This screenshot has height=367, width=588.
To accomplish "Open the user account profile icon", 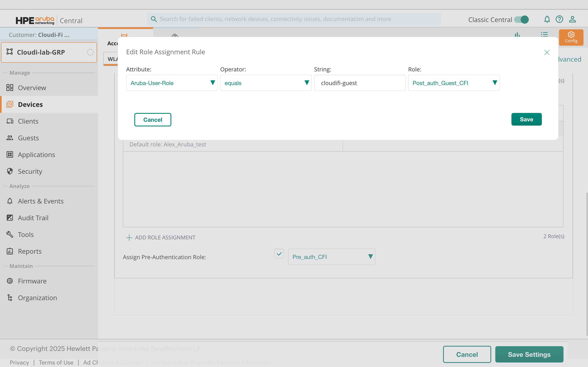I will click(x=572, y=19).
